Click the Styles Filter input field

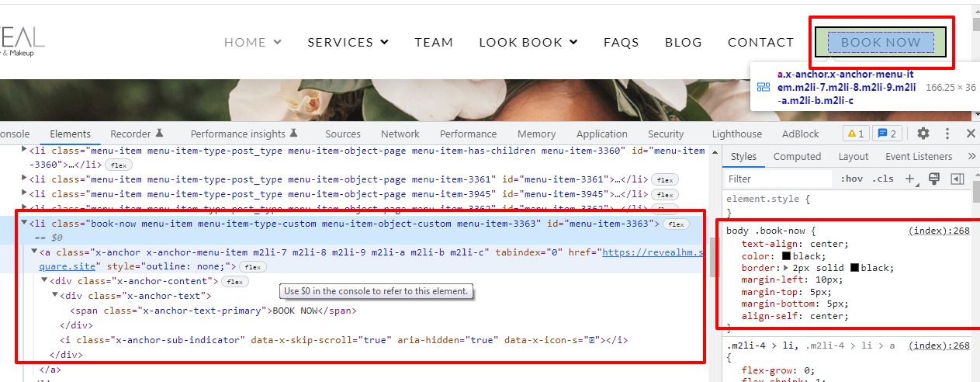point(777,179)
